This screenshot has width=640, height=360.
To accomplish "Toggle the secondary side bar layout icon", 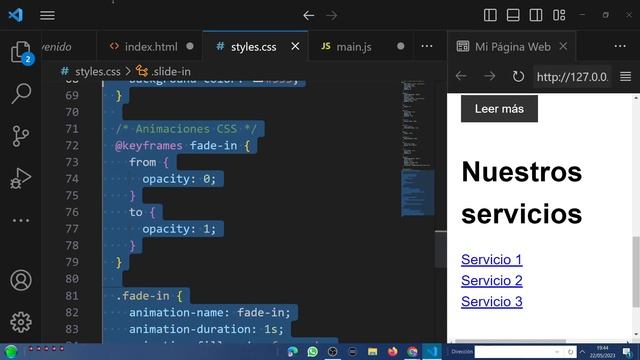I will [536, 15].
